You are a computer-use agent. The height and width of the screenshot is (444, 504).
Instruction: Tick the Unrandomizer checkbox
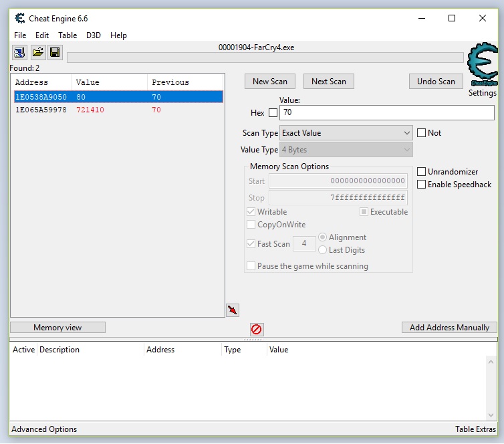coord(422,172)
